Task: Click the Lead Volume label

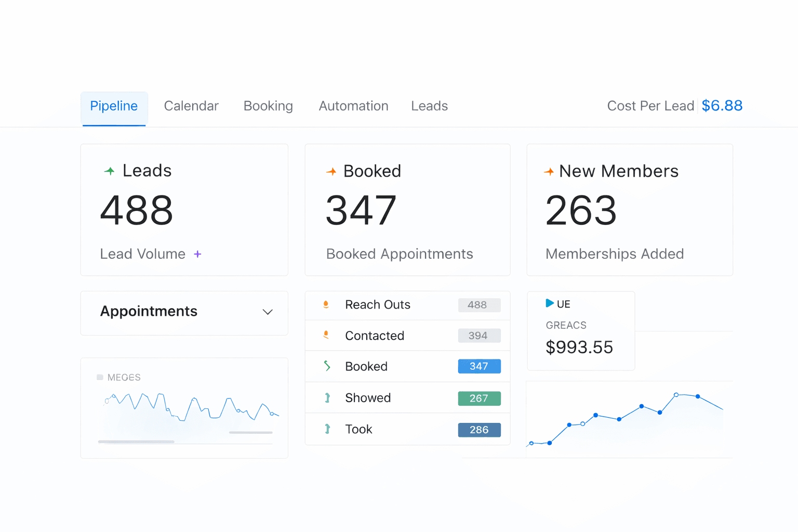Action: click(143, 254)
